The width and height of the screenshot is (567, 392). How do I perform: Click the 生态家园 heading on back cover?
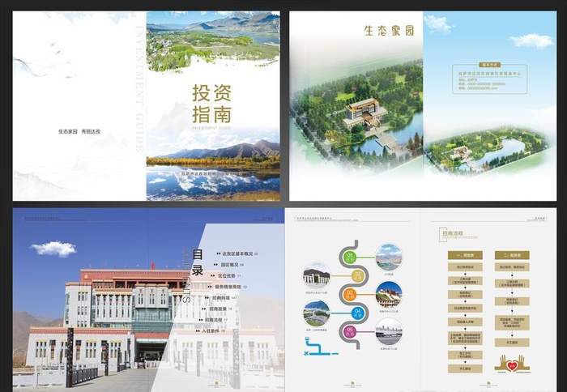click(389, 31)
